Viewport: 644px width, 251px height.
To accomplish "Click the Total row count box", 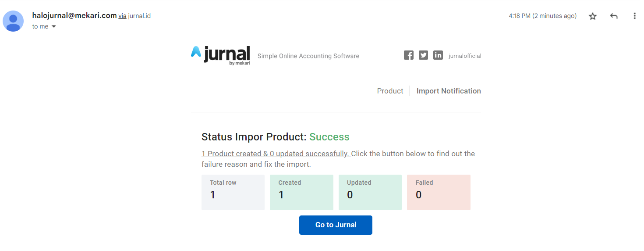I will click(x=233, y=192).
